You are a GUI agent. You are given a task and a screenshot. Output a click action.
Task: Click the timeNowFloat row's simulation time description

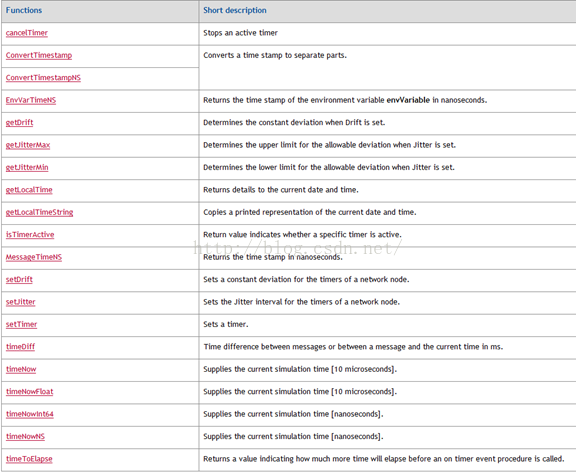(300, 391)
